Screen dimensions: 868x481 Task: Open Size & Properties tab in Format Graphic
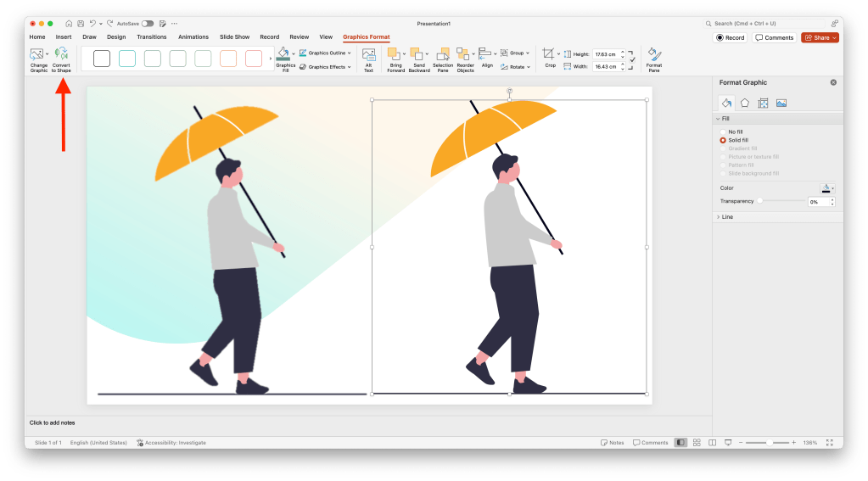coord(763,103)
